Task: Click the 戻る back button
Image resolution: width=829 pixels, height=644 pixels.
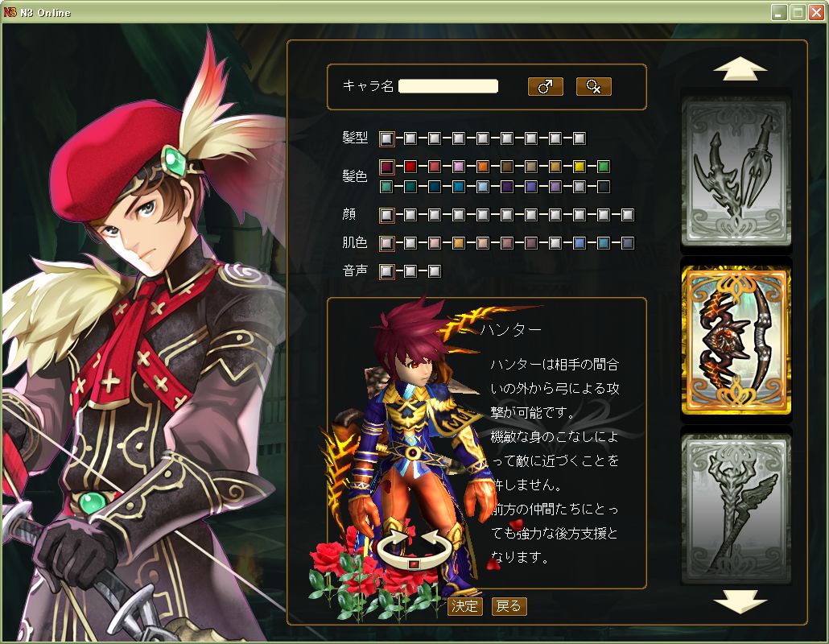Action: point(509,606)
